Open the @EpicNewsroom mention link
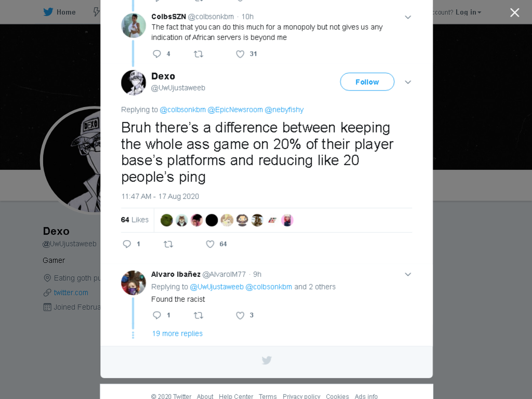Image resolution: width=532 pixels, height=399 pixels. click(235, 110)
